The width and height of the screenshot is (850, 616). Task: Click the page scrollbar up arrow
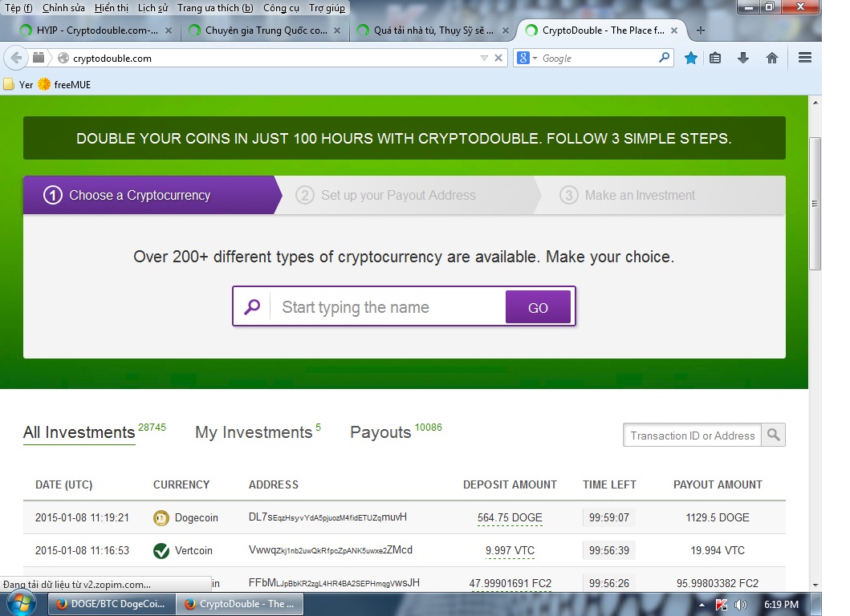coord(815,102)
